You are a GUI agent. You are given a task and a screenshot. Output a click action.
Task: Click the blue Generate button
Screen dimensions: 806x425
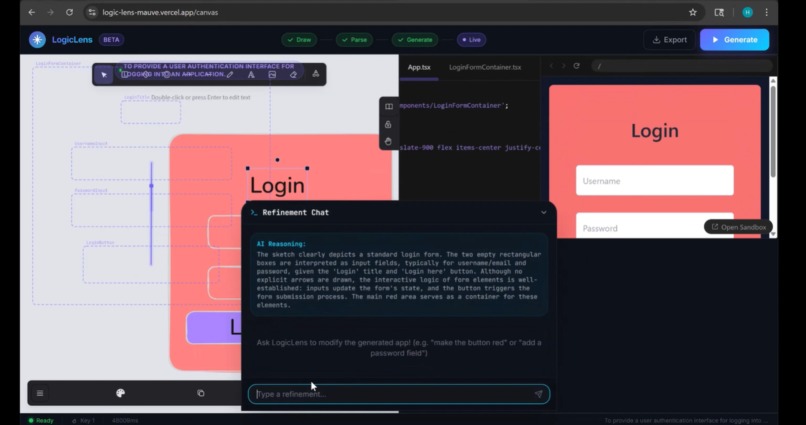[735, 40]
